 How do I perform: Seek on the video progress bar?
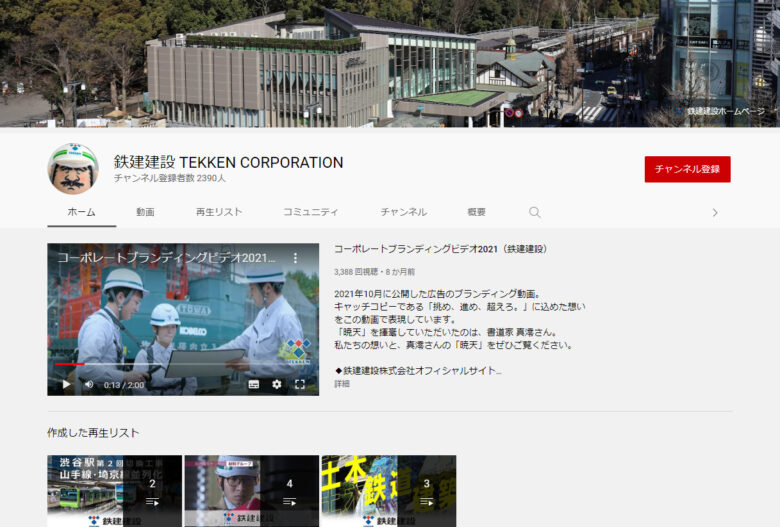(x=183, y=364)
